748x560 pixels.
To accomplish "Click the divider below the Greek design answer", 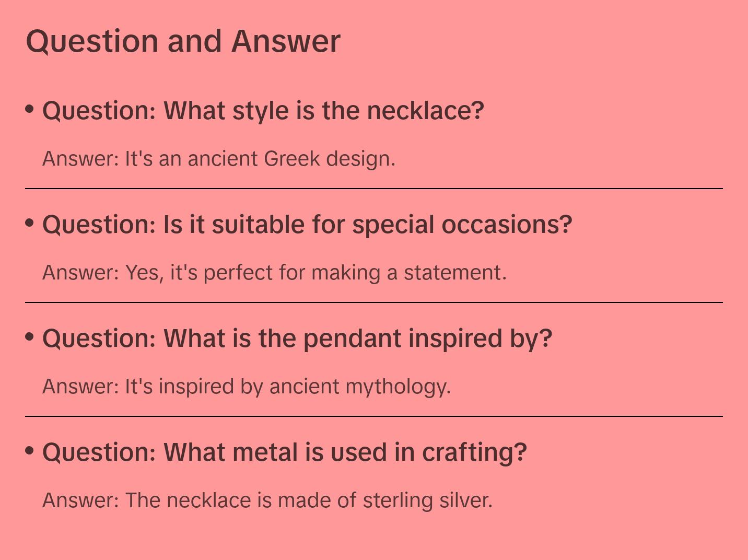I will point(374,189).
